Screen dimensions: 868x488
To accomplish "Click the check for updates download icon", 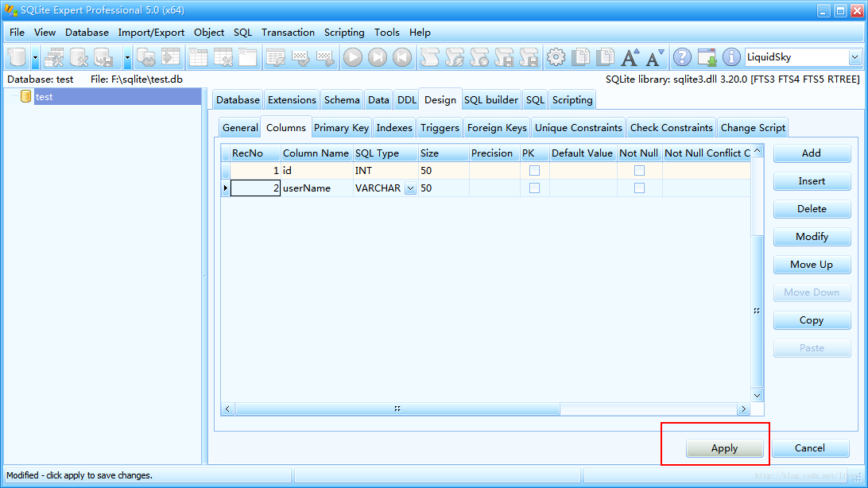I will pos(707,57).
